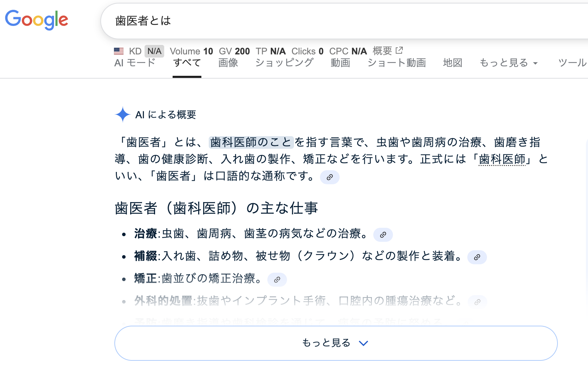Click the link icon next to 補綴 bullet

(477, 257)
